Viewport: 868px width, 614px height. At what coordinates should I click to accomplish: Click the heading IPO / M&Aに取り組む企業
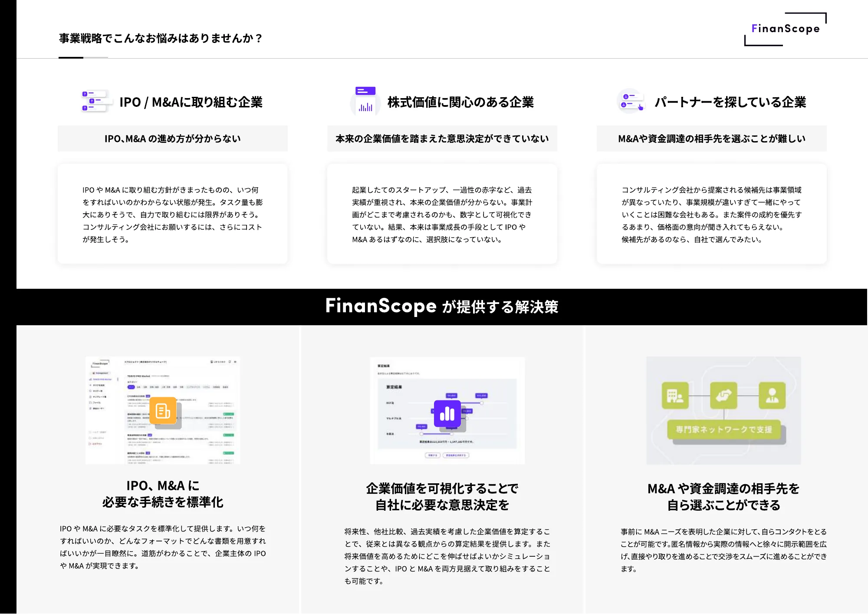click(x=191, y=102)
